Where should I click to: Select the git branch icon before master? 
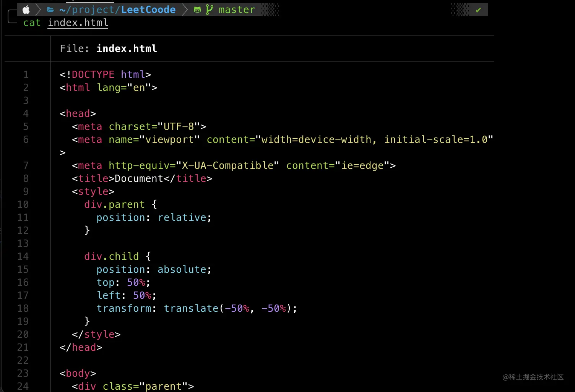(x=210, y=10)
